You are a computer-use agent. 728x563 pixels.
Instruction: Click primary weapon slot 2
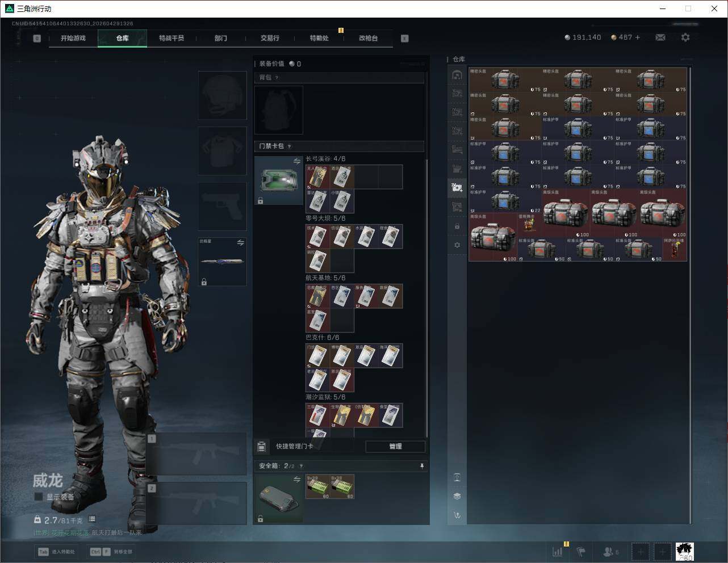tap(196, 503)
